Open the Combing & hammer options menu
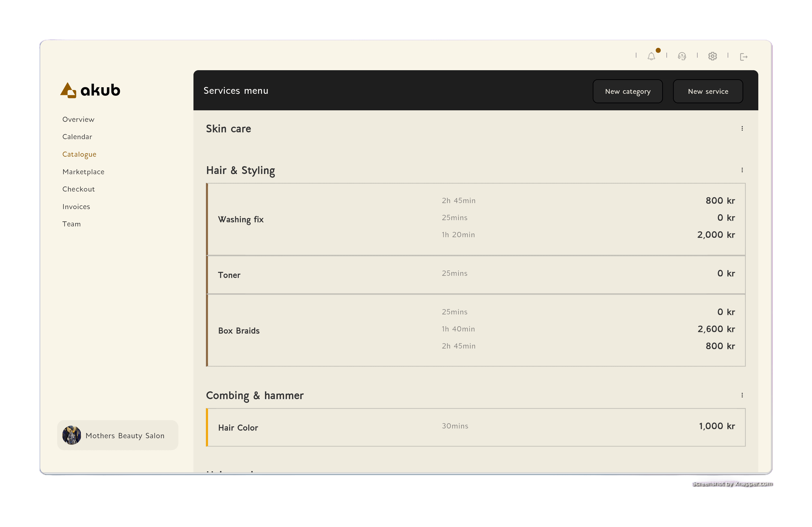The height and width of the screenshot is (527, 812). tap(742, 395)
